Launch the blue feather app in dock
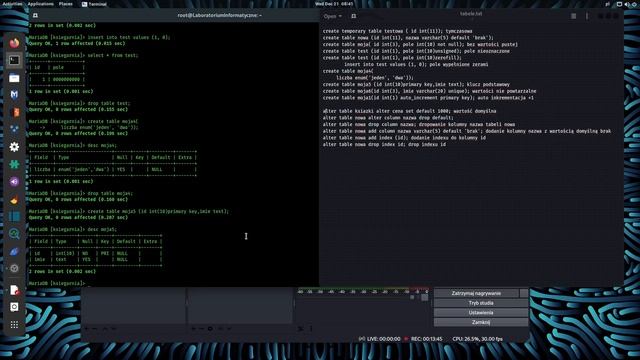The image size is (640, 360). [x=14, y=251]
